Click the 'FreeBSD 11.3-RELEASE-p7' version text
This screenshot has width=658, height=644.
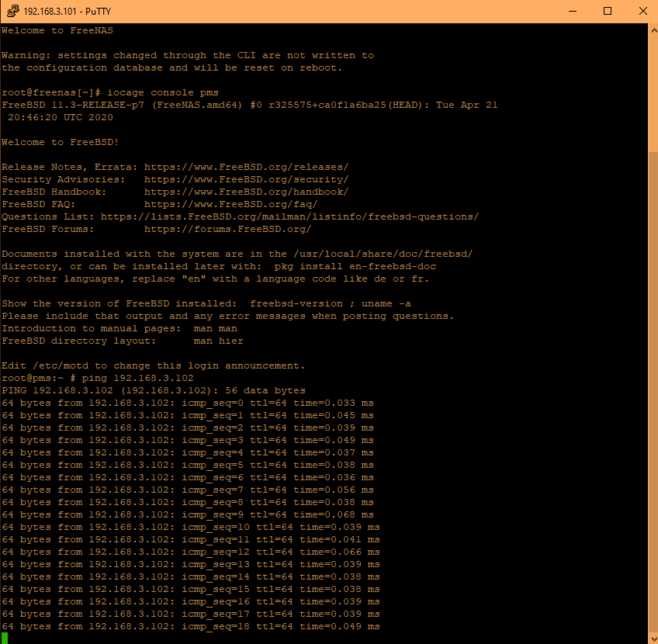[x=73, y=105]
